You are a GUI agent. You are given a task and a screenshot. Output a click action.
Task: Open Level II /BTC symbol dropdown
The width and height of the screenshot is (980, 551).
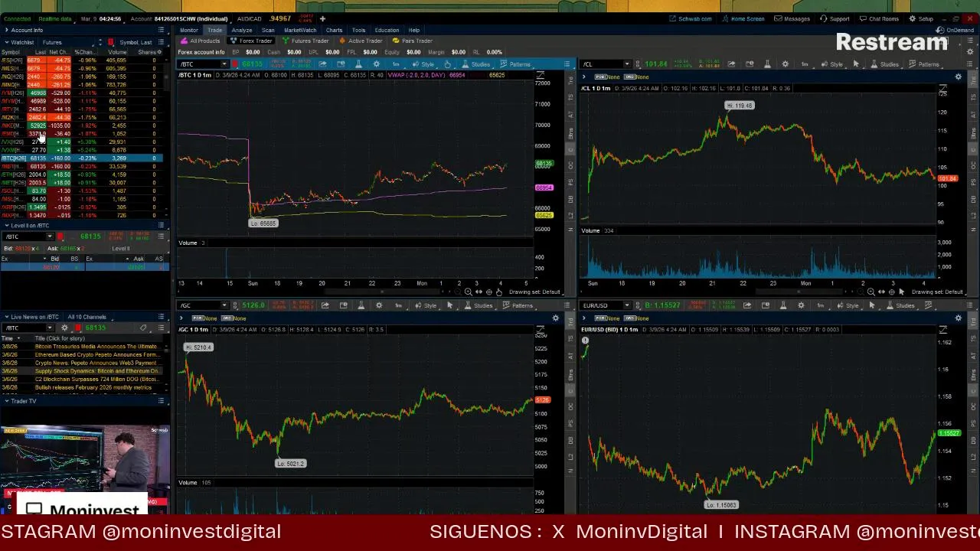tap(50, 236)
